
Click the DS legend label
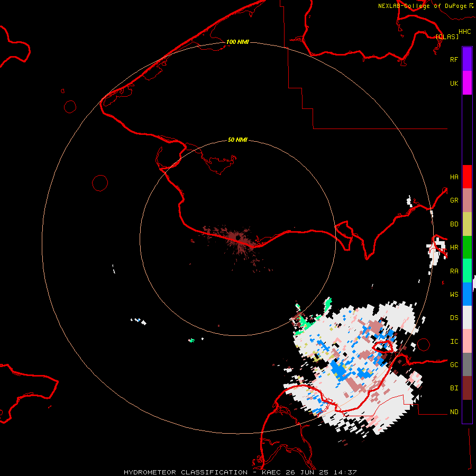[x=454, y=318]
